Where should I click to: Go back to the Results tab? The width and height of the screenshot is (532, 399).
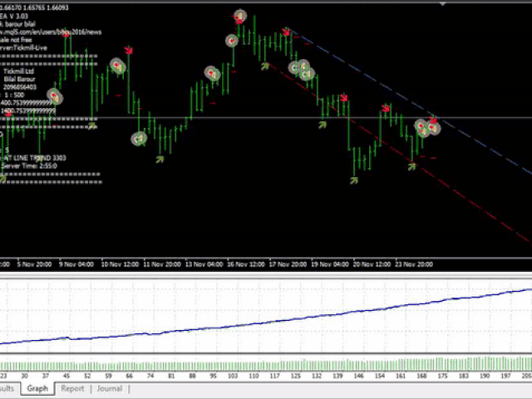8,388
